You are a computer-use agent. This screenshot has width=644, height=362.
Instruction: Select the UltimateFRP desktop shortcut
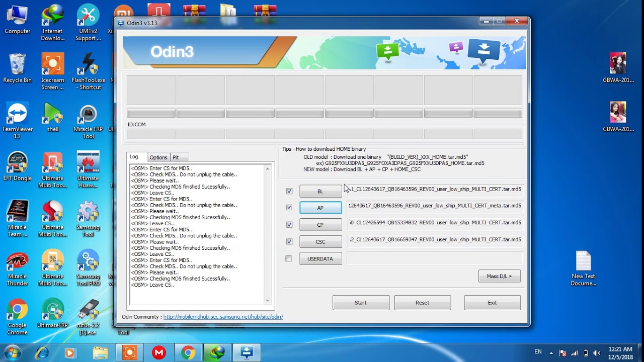point(53,314)
